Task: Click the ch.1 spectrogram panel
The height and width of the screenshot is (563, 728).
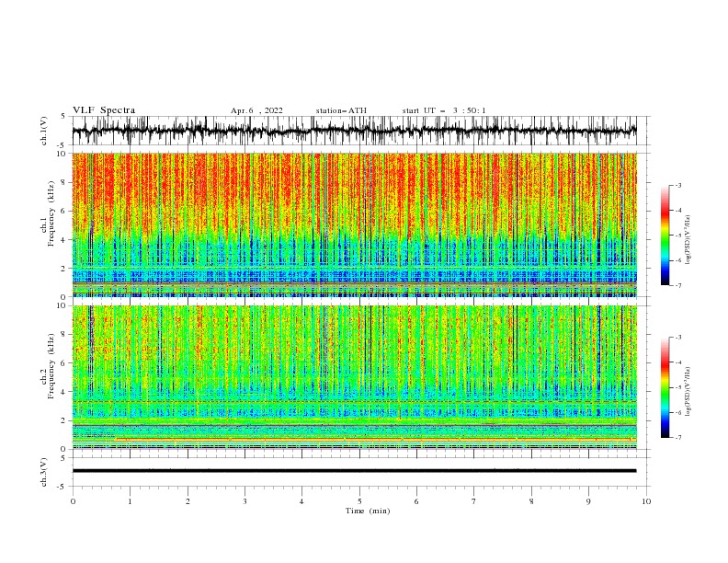Action: pos(354,224)
